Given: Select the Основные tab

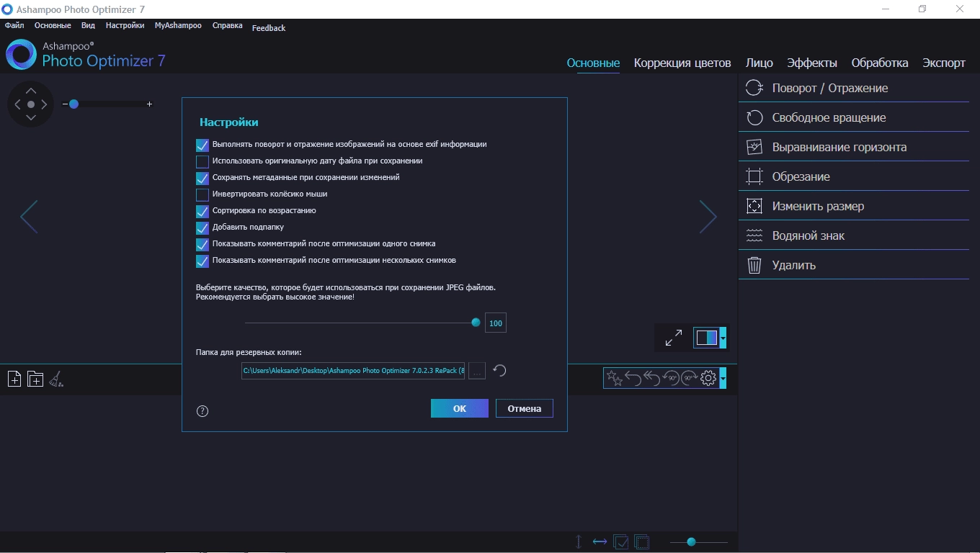Looking at the screenshot, I should [x=593, y=63].
